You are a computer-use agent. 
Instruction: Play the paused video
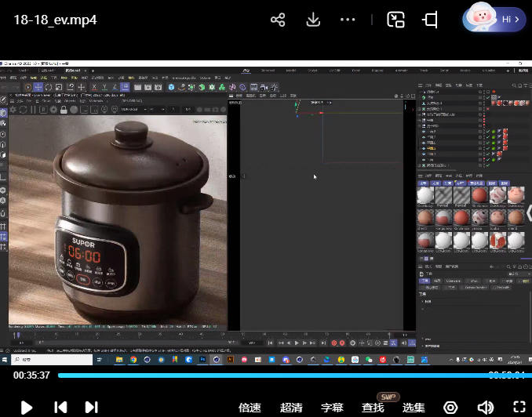[26, 407]
